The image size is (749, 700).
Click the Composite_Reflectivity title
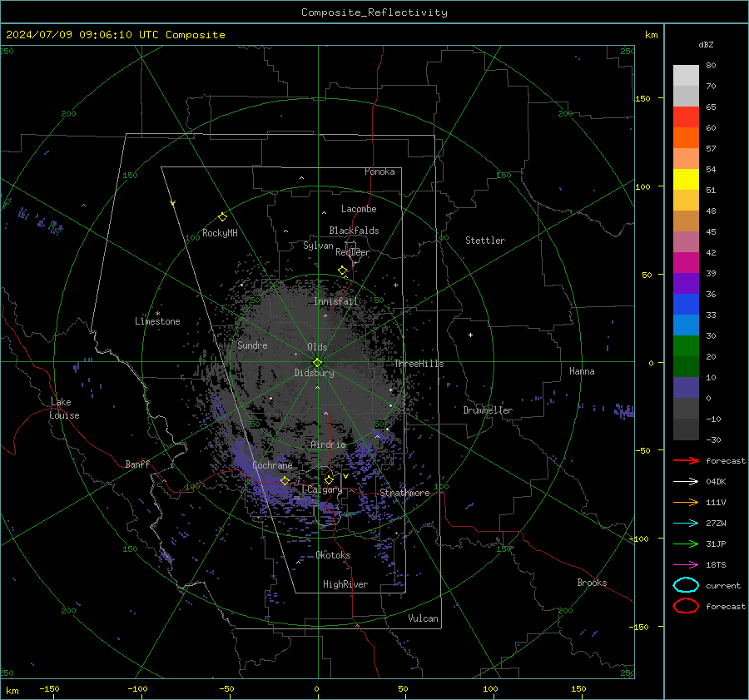tap(374, 12)
